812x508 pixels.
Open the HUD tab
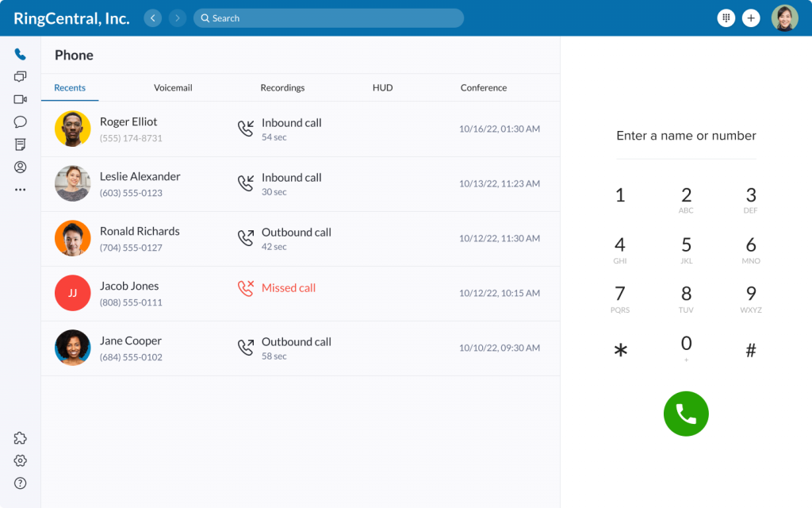[x=382, y=88]
